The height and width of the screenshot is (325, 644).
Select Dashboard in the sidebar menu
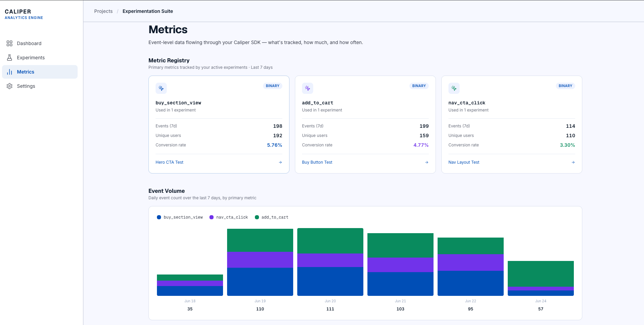(40, 43)
